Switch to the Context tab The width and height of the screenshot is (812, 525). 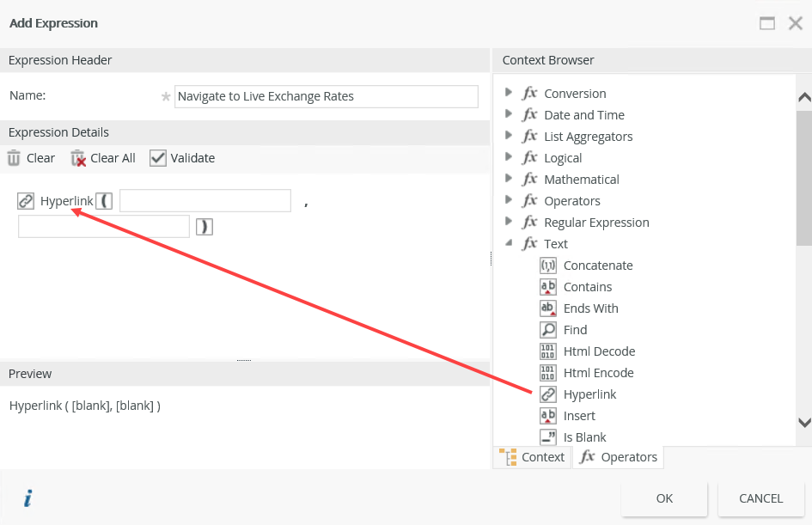pyautogui.click(x=533, y=457)
